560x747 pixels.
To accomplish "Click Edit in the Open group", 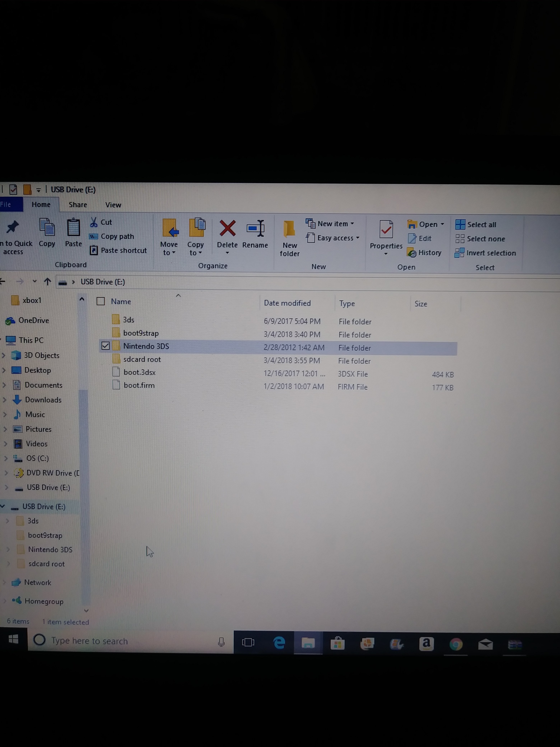I will point(420,238).
